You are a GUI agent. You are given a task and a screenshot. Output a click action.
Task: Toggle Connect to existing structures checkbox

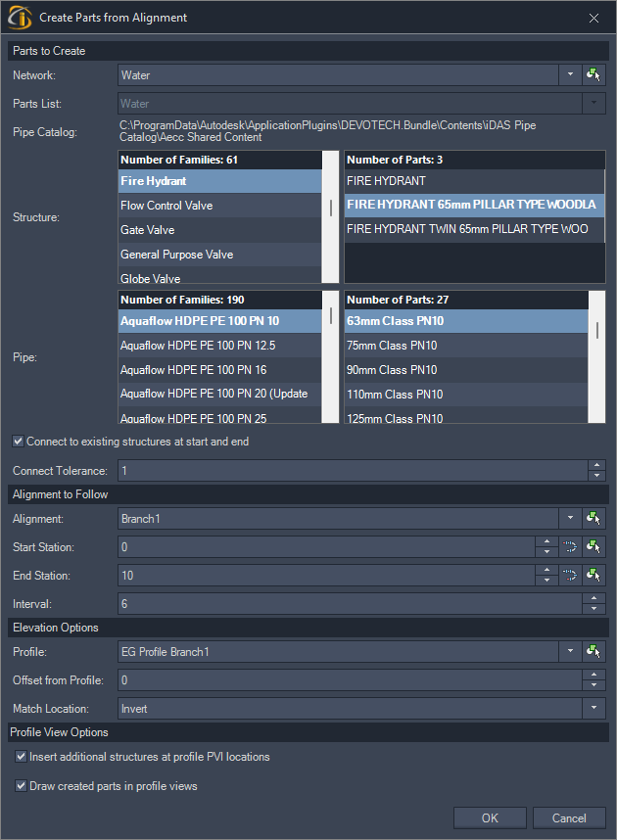click(19, 441)
